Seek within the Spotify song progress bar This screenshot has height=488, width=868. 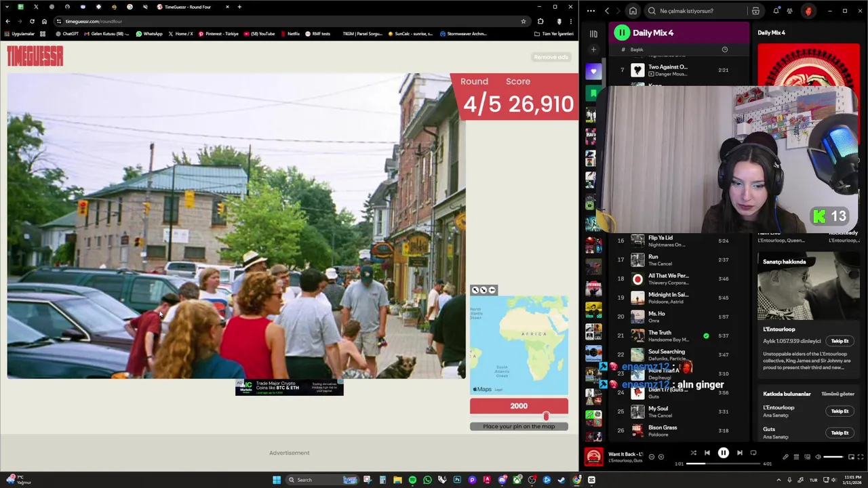(723, 464)
